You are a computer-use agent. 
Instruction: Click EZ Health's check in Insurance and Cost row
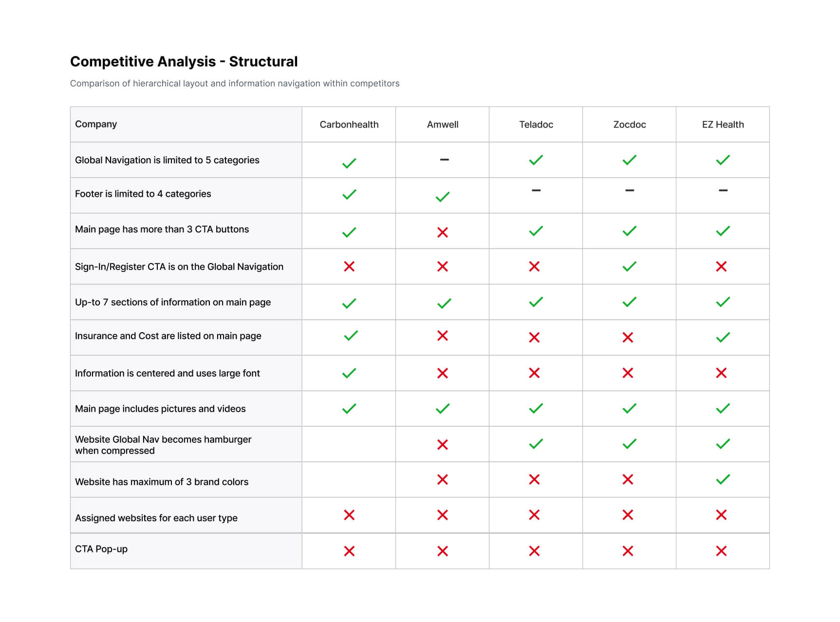click(723, 337)
